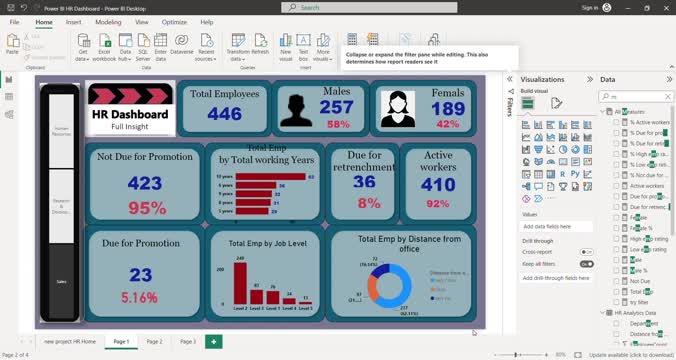The width and height of the screenshot is (676, 360).
Task: Collapse the All Measures table
Action: point(602,112)
